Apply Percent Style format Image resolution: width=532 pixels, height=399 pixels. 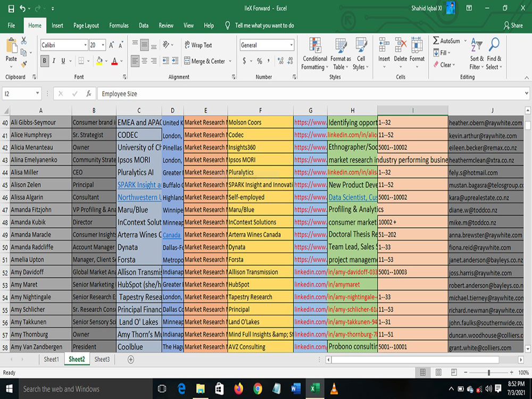coord(260,61)
